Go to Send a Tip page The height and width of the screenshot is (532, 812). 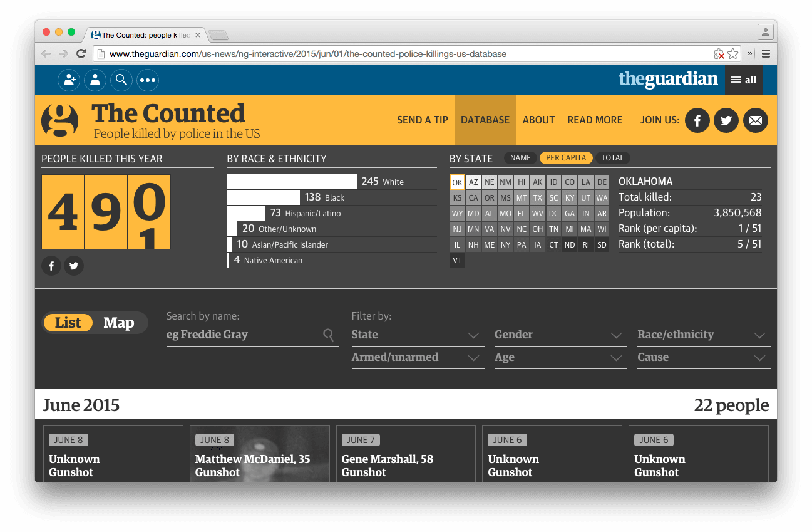point(423,120)
